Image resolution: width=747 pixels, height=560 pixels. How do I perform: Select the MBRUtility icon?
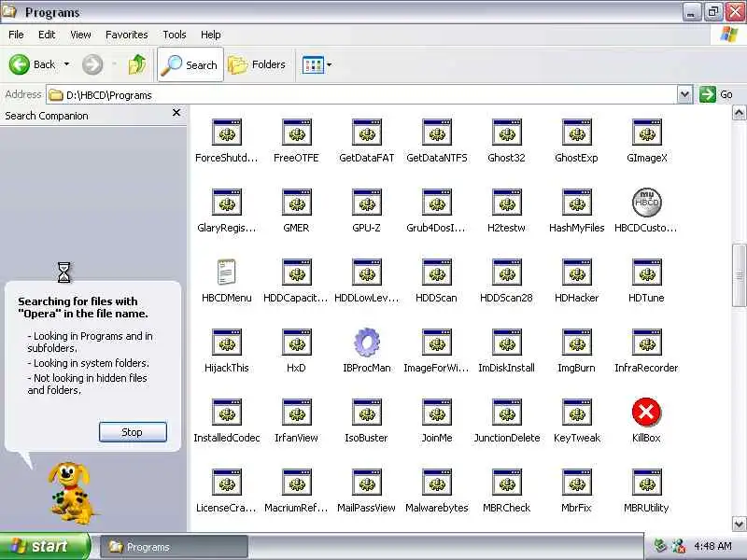[x=647, y=482]
